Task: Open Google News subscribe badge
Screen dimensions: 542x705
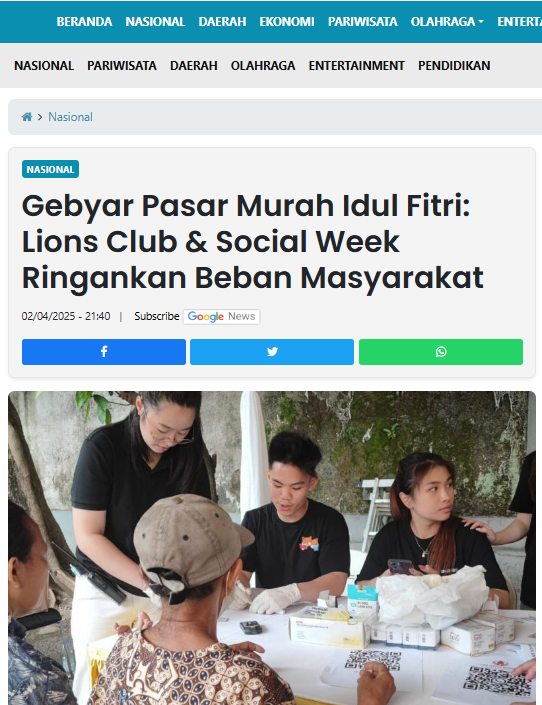Action: (x=221, y=317)
